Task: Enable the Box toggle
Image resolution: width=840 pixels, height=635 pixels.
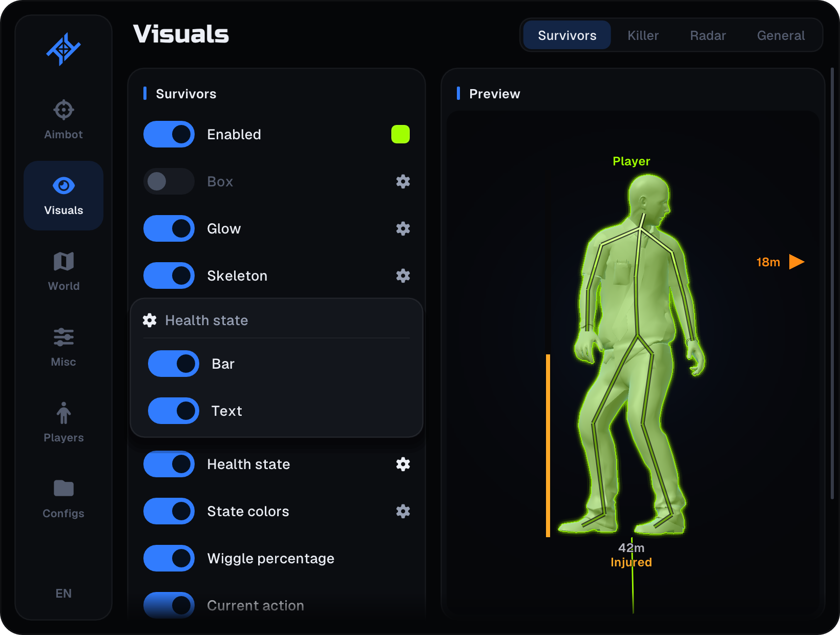Action: click(x=169, y=181)
